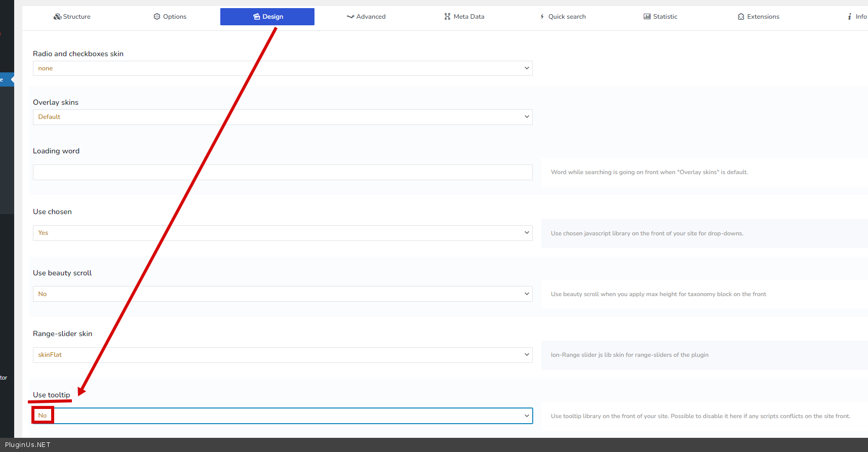This screenshot has height=452, width=868.
Task: Click the Extensions puzzle icon
Action: click(x=741, y=17)
